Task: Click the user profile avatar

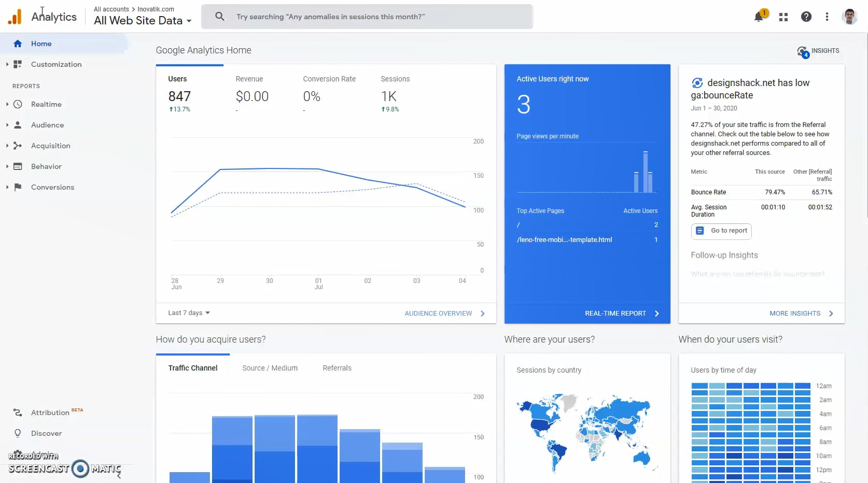Action: coord(849,17)
